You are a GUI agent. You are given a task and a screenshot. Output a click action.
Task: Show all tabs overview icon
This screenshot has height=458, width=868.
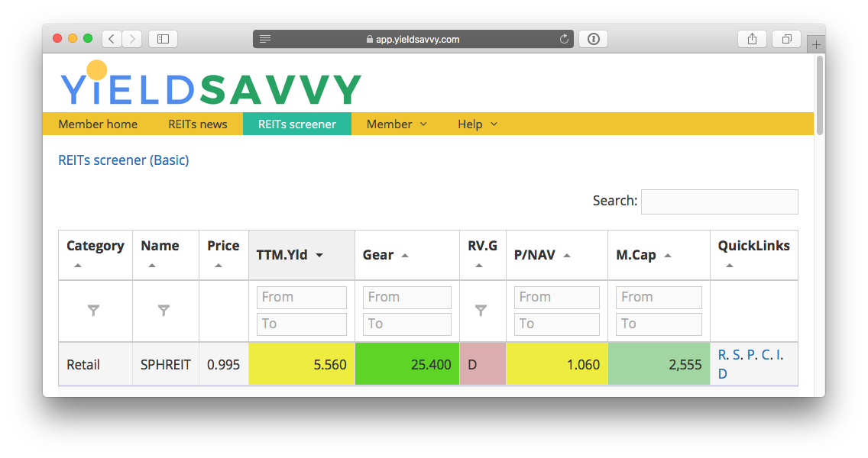[786, 39]
